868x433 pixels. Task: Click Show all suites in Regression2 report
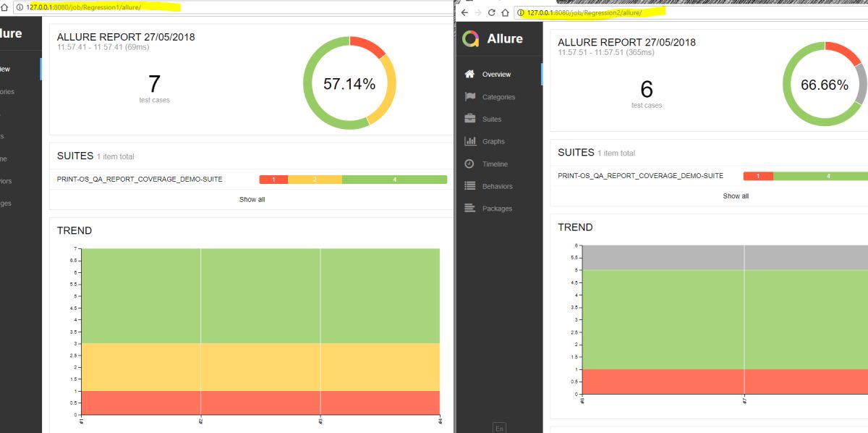point(736,196)
